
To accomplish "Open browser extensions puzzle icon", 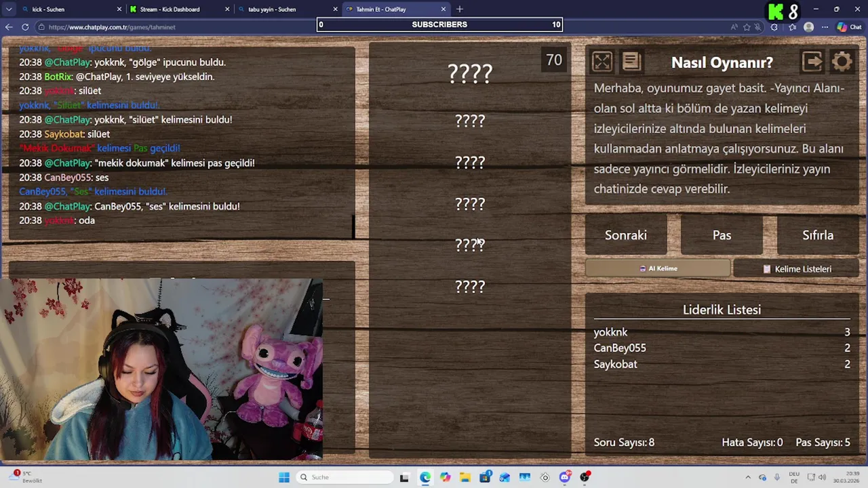I will [x=774, y=27].
